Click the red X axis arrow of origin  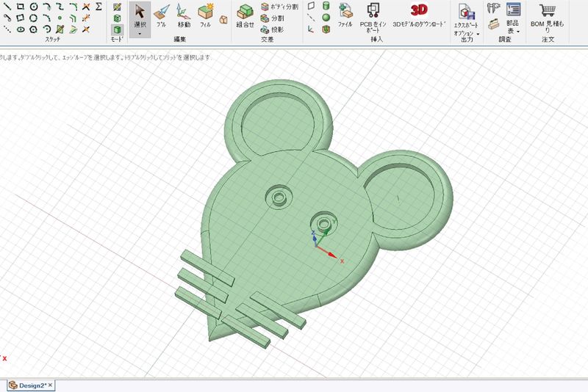click(331, 255)
